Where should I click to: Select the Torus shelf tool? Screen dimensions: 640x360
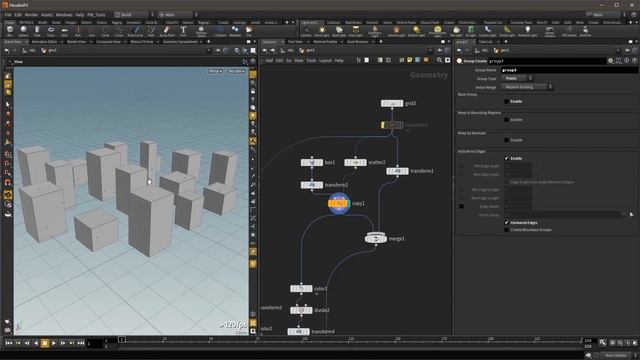pos(51,31)
